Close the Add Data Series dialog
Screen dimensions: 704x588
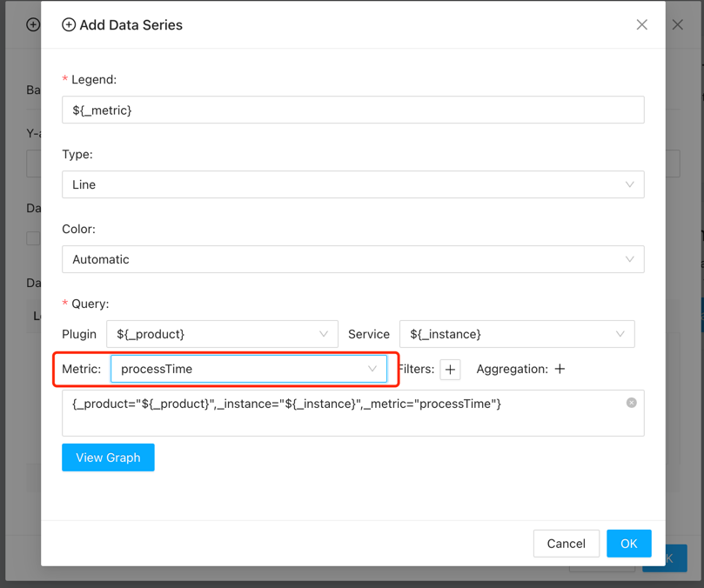pyautogui.click(x=641, y=24)
